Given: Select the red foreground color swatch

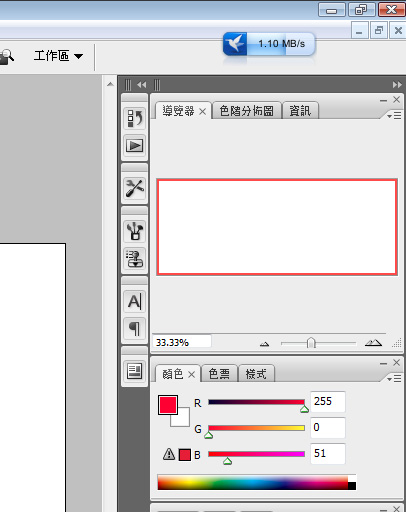Looking at the screenshot, I should pyautogui.click(x=168, y=405).
